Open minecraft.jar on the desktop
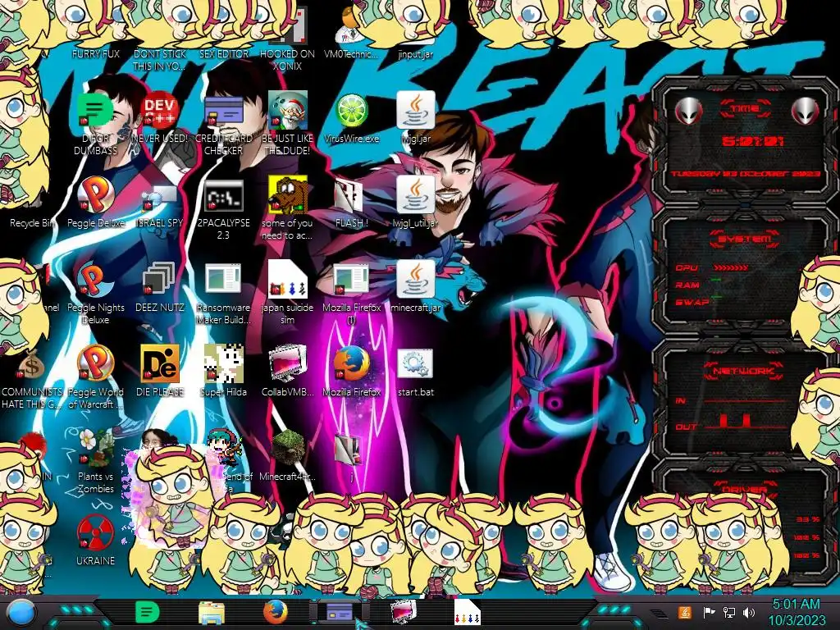This screenshot has width=840, height=630. point(416,279)
